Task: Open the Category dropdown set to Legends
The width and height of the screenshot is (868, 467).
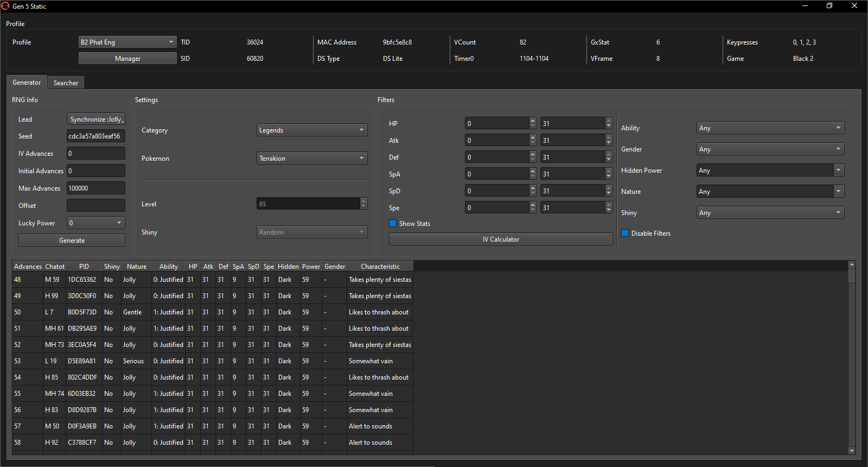Action: pos(312,130)
